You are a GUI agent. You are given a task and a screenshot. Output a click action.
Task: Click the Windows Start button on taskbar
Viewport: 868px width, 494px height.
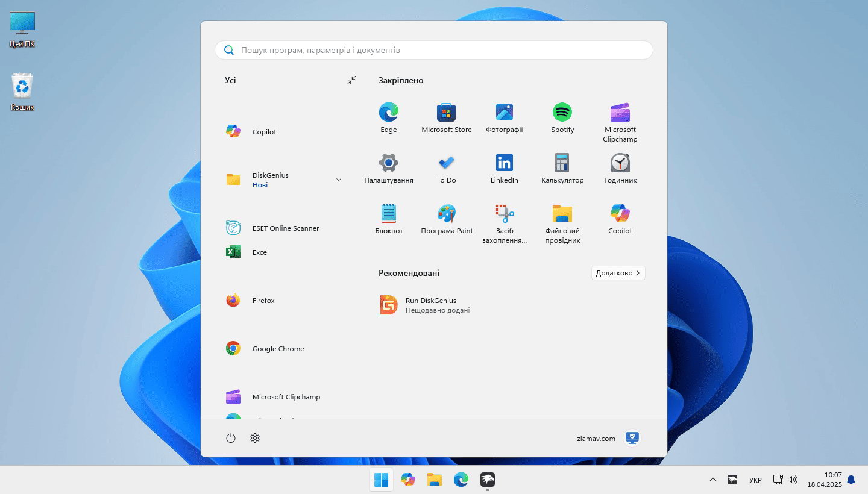381,480
